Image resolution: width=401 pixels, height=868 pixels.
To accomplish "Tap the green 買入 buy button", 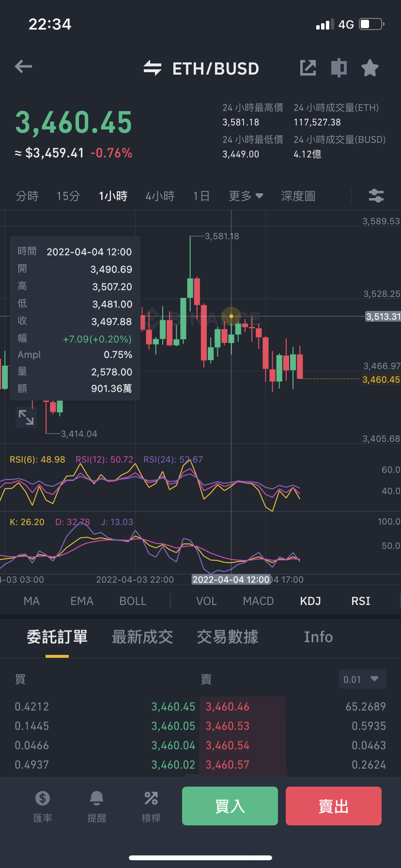I will click(x=230, y=806).
